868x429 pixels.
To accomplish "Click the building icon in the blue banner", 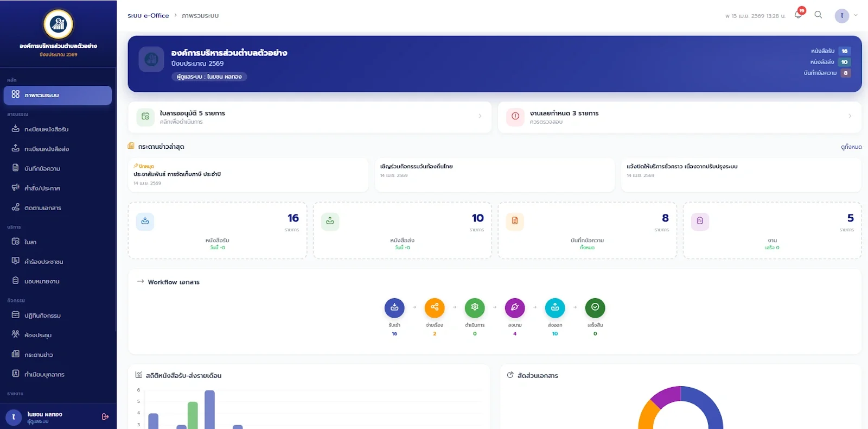I will point(151,59).
